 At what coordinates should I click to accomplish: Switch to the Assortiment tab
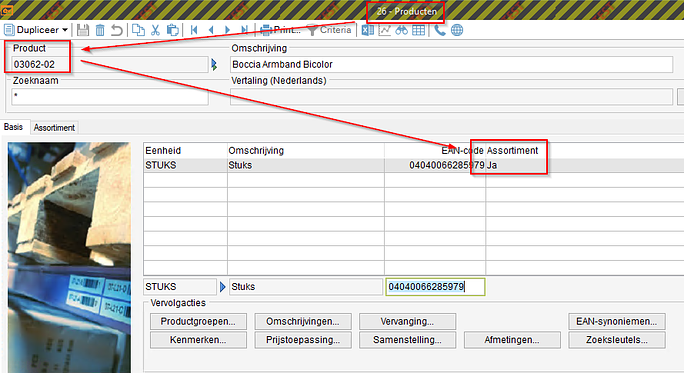click(x=54, y=128)
